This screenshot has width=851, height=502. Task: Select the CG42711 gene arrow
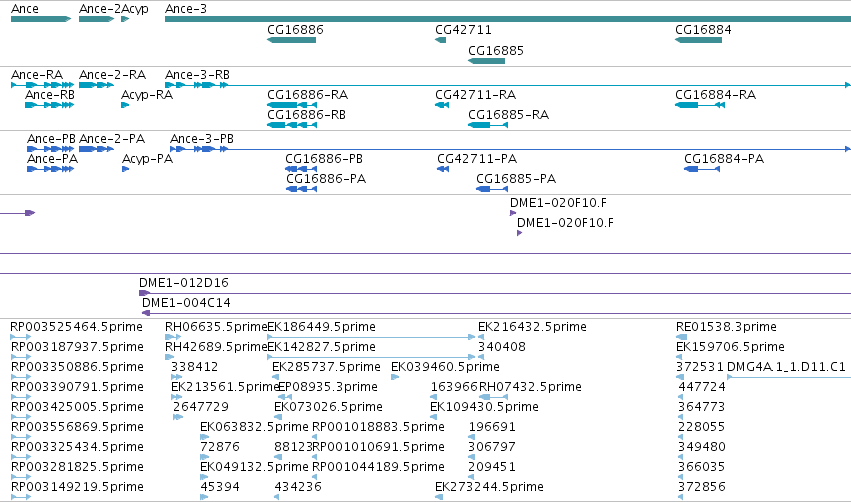point(441,40)
